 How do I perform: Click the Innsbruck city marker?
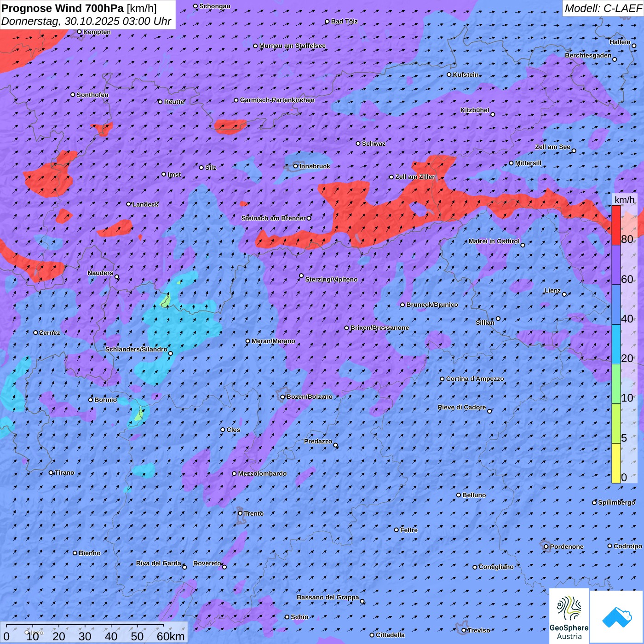coord(296,166)
